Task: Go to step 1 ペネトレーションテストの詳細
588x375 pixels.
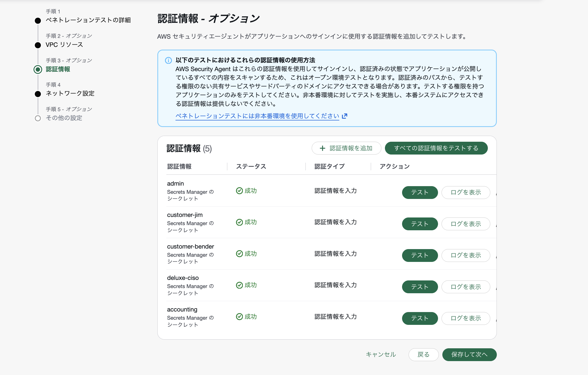Action: pos(88,20)
